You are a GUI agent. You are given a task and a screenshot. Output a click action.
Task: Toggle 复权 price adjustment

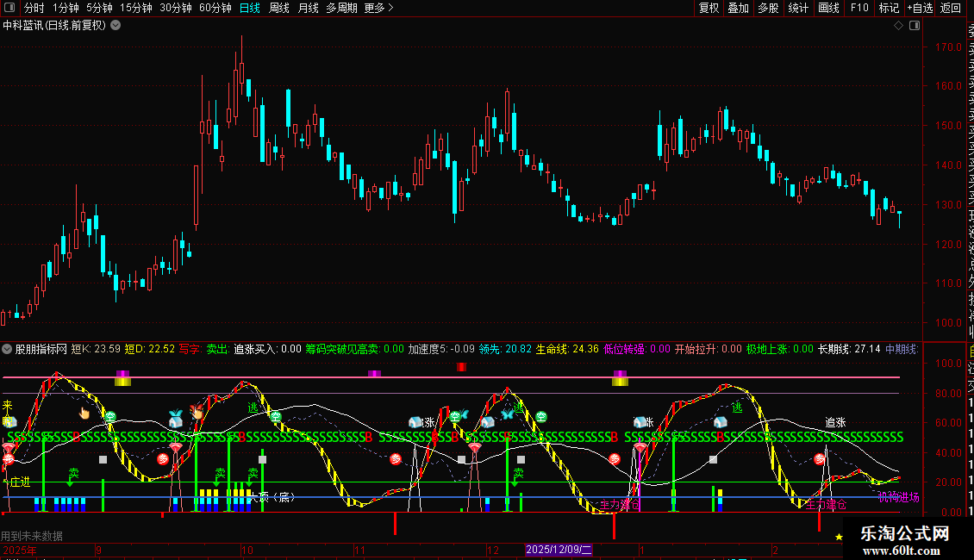pyautogui.click(x=709, y=8)
